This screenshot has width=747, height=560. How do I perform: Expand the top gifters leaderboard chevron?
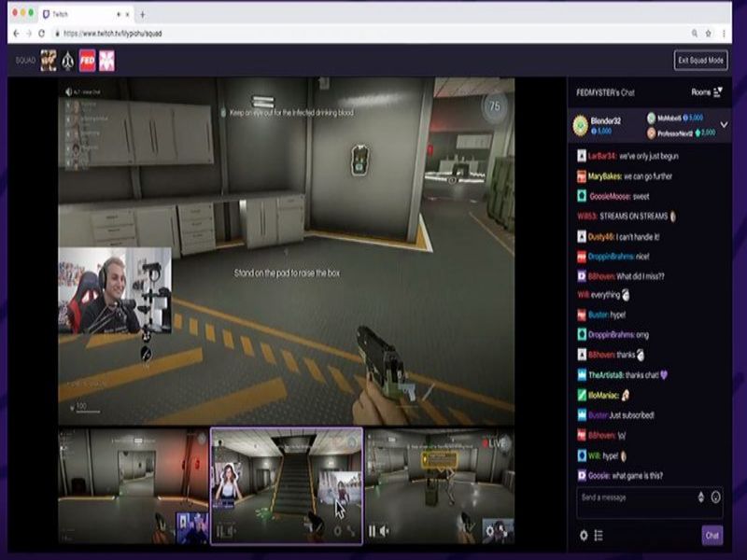724,124
